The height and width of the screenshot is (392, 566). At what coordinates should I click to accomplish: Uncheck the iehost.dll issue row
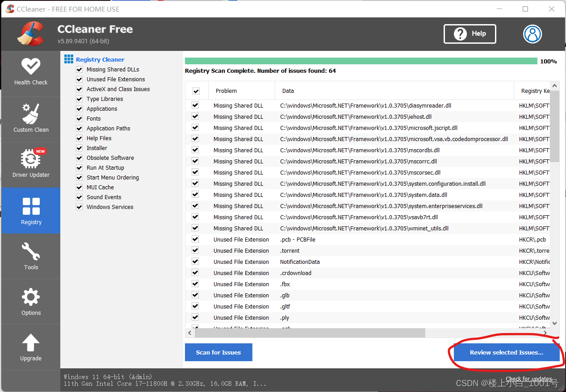pos(195,117)
